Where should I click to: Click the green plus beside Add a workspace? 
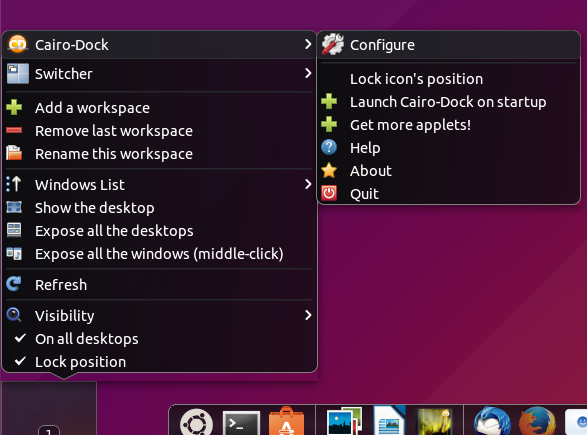pyautogui.click(x=14, y=107)
